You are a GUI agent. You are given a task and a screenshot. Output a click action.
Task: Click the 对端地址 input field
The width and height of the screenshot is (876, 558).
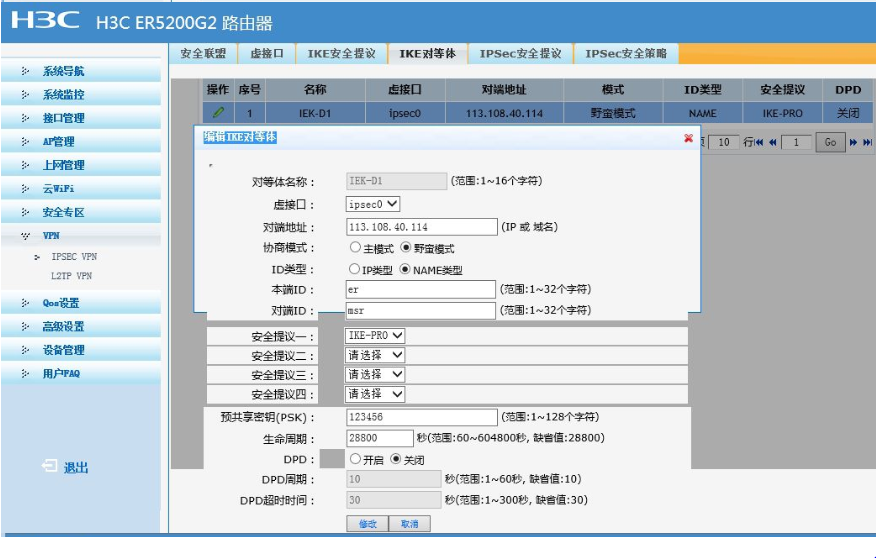(422, 227)
